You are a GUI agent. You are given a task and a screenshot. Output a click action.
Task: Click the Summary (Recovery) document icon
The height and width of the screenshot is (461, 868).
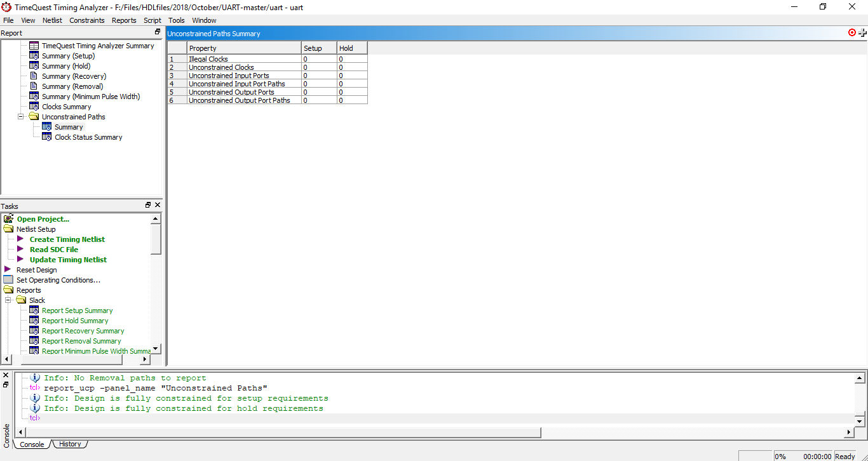[34, 76]
